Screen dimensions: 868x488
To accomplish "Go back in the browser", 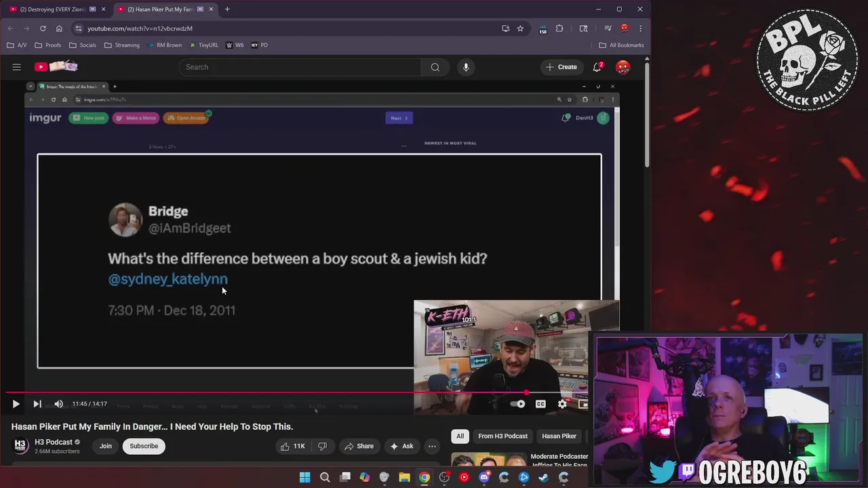I will (10, 28).
